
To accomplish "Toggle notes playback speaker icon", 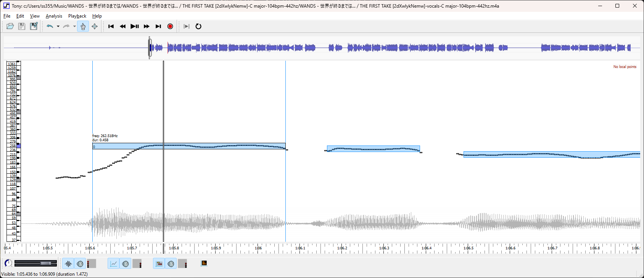I will click(x=171, y=263).
